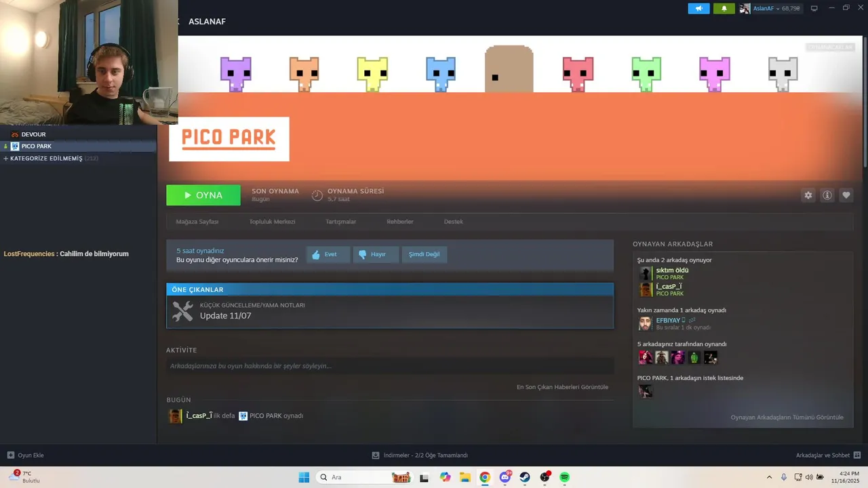Open Chrome from taskbar

click(x=485, y=477)
